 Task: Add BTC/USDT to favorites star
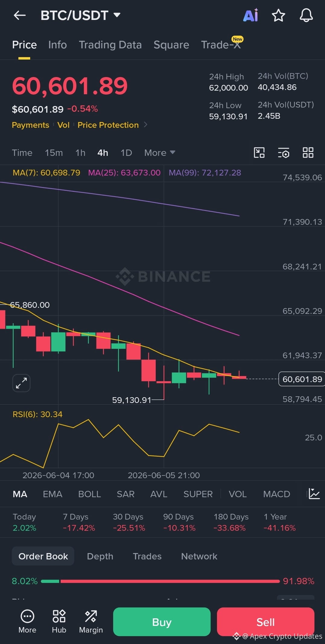click(278, 15)
